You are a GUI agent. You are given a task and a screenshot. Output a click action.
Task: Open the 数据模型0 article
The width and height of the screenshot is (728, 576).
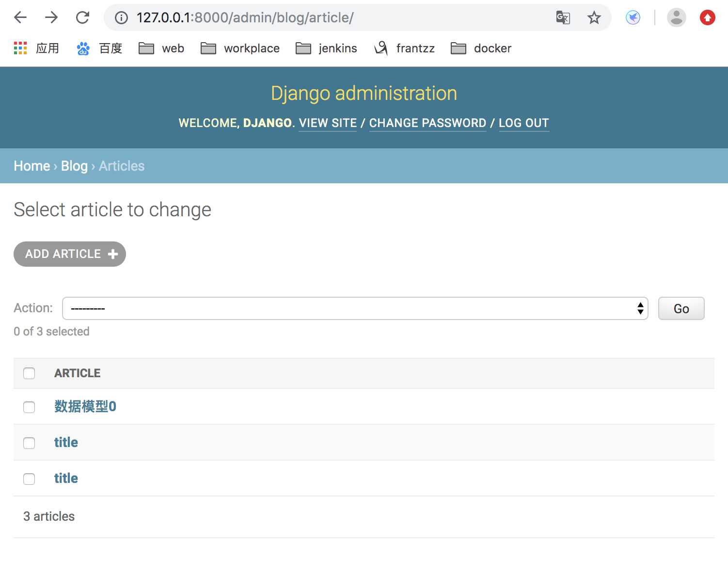[x=85, y=406]
